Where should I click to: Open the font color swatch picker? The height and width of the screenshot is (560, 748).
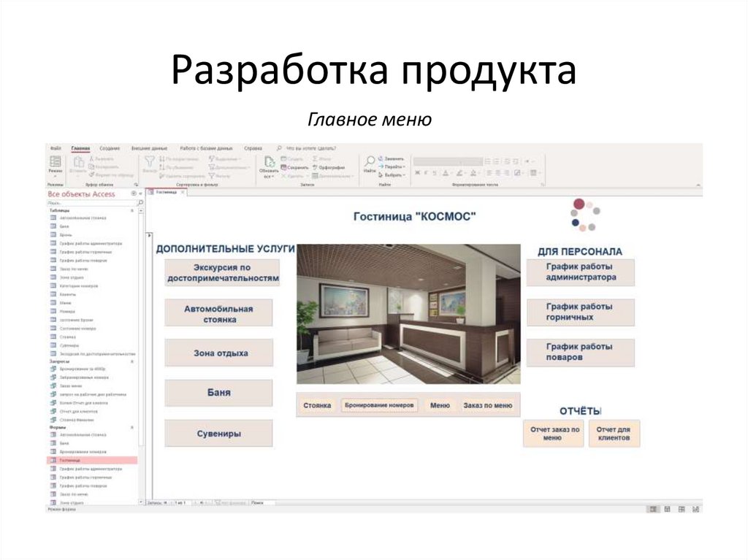[446, 173]
